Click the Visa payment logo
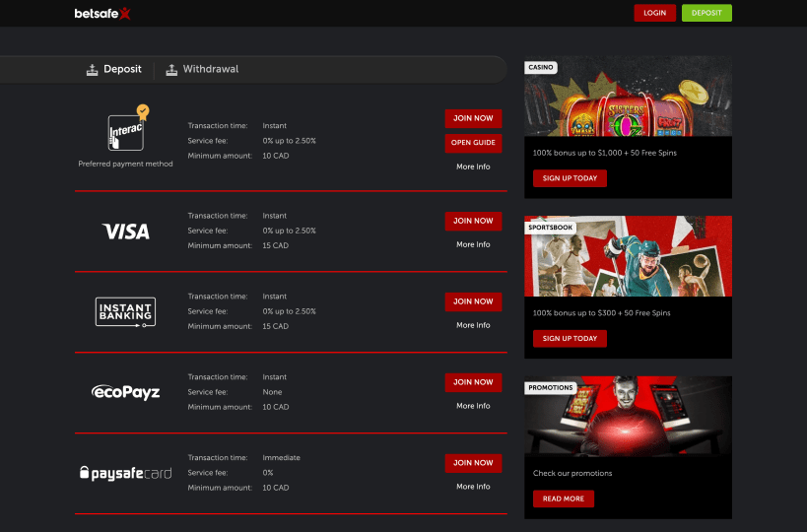Viewport: 807px width, 532px height. 125,231
